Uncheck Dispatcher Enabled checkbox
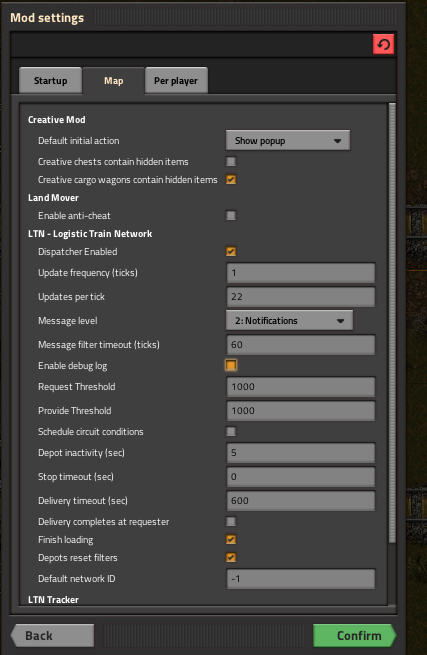427x655 pixels. click(231, 251)
